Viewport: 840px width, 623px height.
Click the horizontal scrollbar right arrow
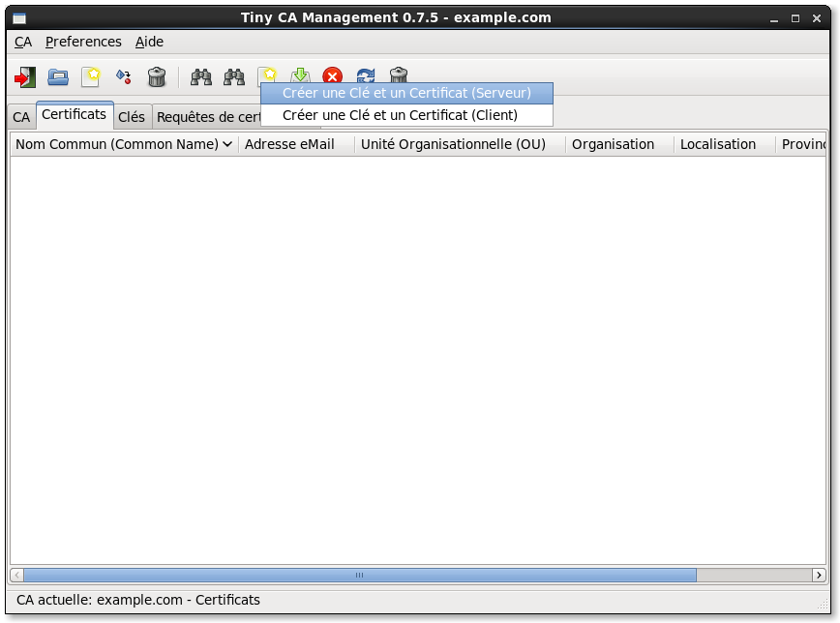tap(819, 575)
